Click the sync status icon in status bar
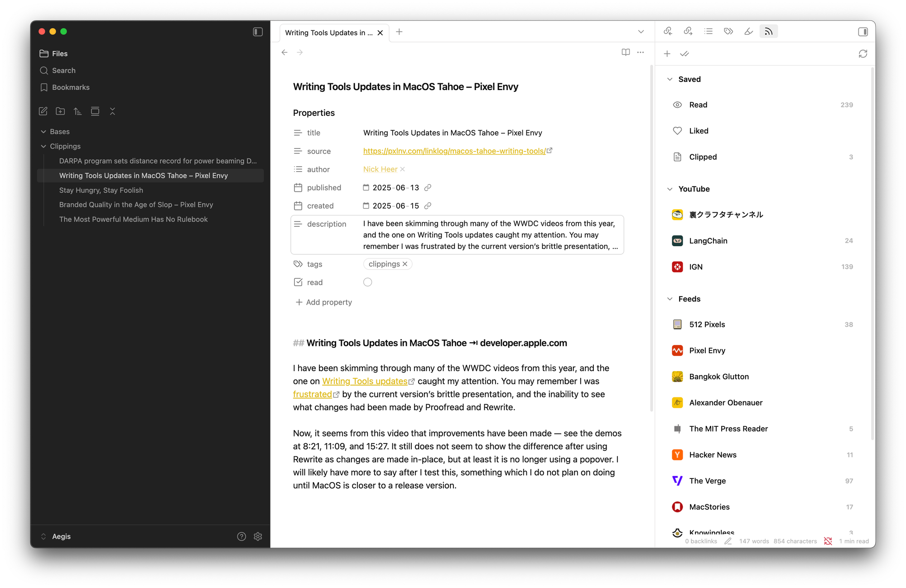The image size is (906, 588). pos(828,541)
